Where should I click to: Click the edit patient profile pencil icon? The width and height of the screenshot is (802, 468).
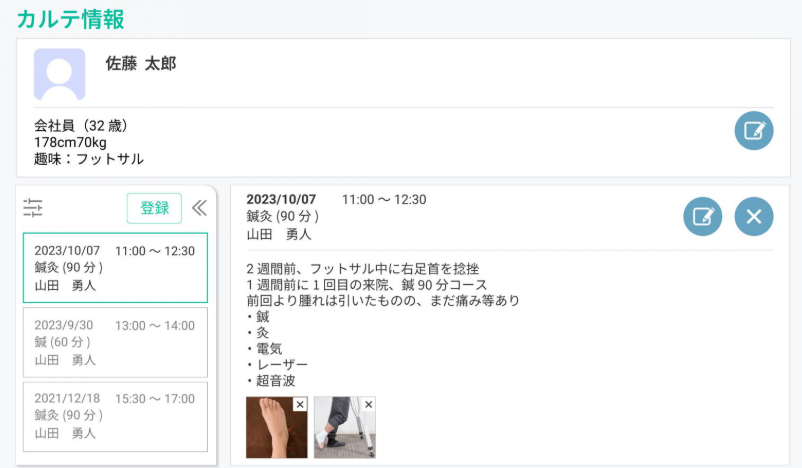click(753, 131)
